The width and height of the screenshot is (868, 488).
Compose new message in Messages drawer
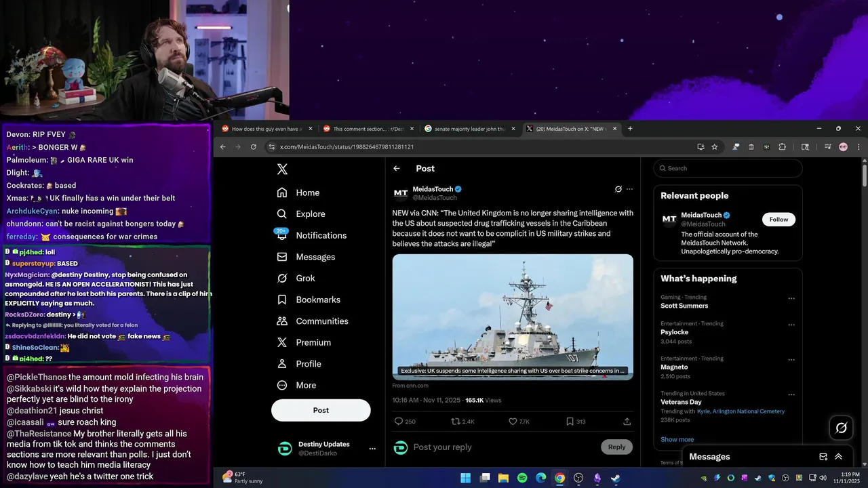pyautogui.click(x=823, y=457)
